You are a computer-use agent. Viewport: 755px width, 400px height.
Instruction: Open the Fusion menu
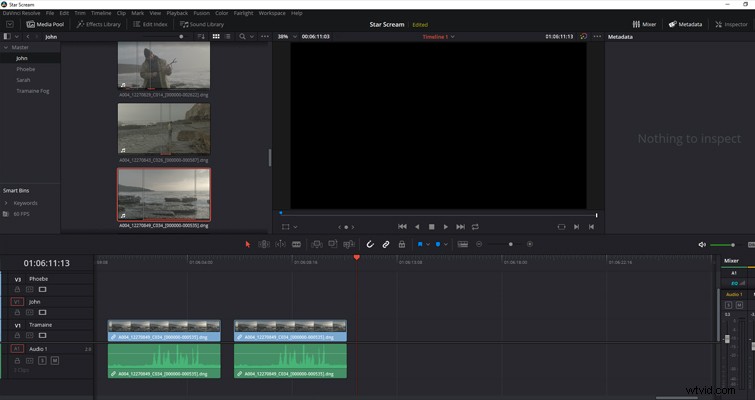coord(201,13)
